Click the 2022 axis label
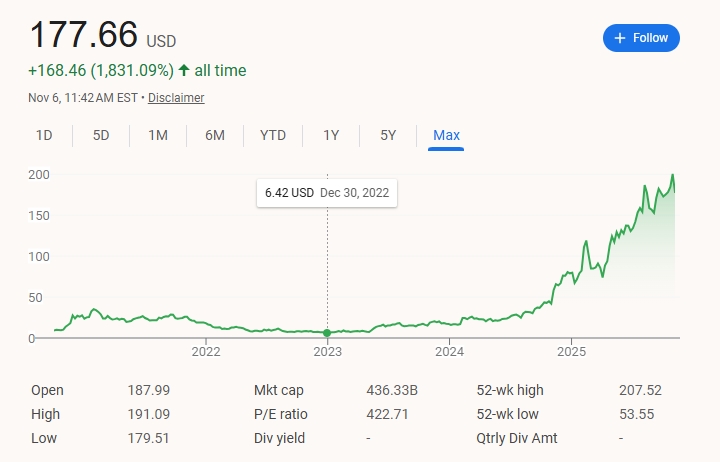 [205, 352]
